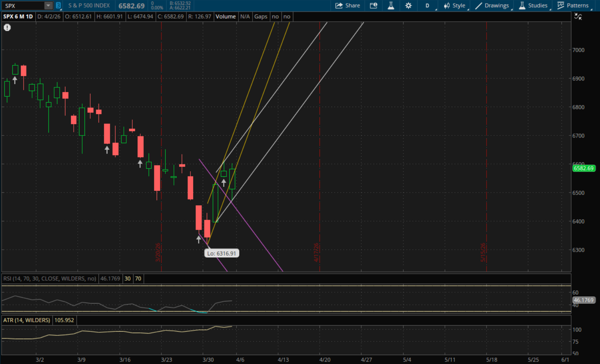Click the SPX symbol input field
This screenshot has width=600, height=364.
coord(22,6)
